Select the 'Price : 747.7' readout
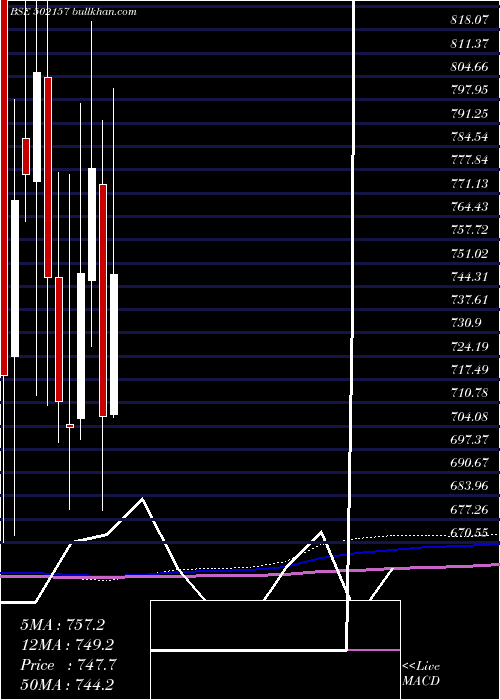Image resolution: width=500 pixels, height=700 pixels. (x=68, y=665)
